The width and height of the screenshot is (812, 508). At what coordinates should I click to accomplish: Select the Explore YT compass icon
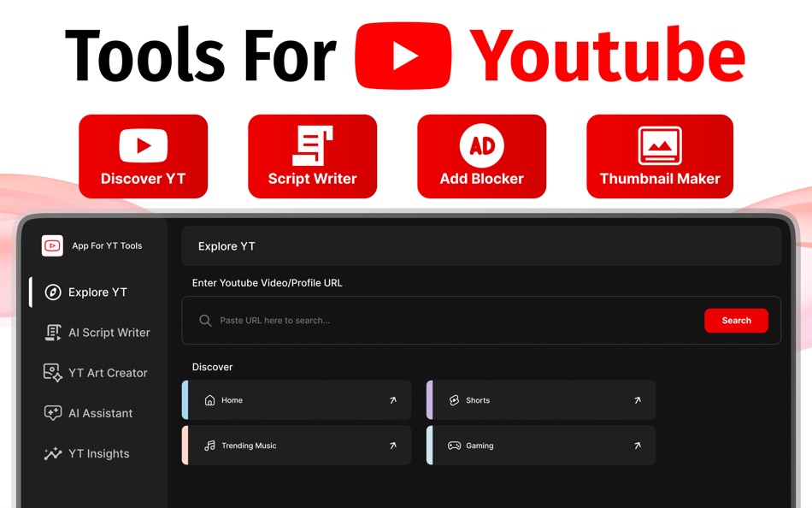point(53,292)
